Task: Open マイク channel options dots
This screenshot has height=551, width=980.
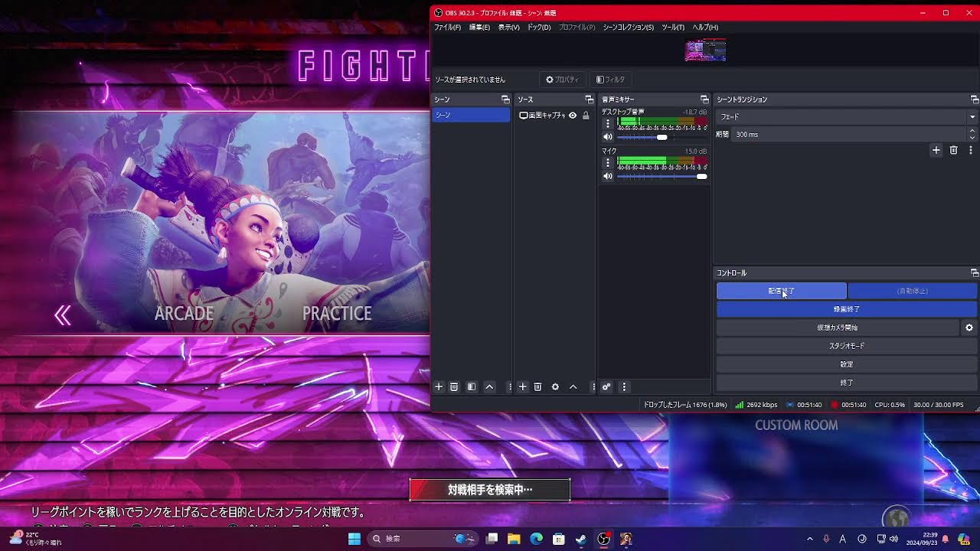Action: pyautogui.click(x=608, y=162)
